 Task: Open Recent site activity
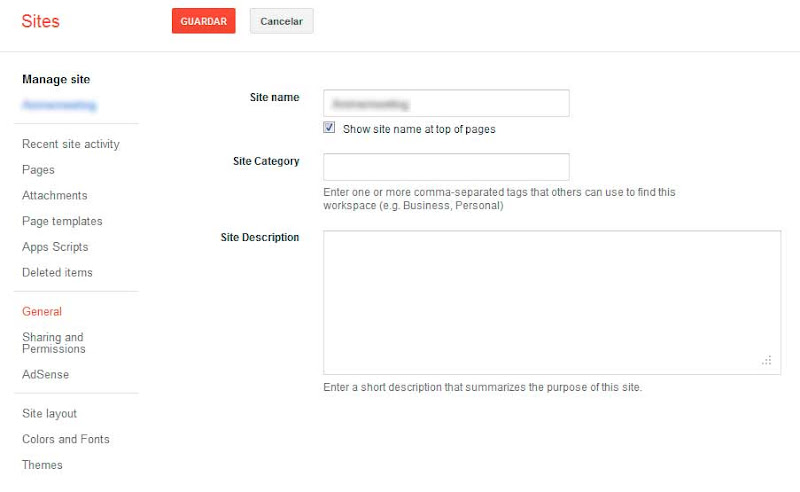70,144
